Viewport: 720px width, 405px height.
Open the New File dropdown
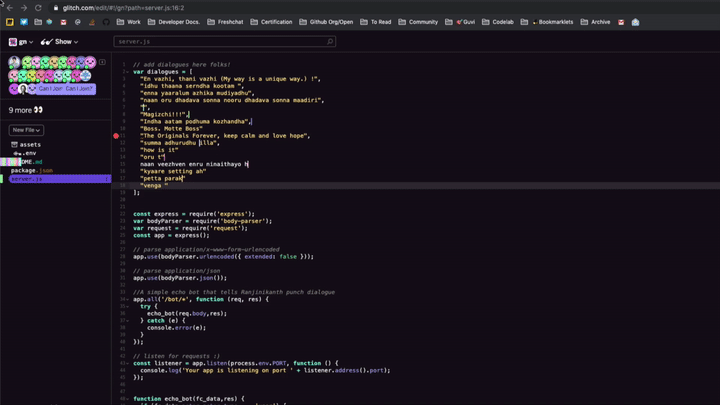click(x=27, y=130)
